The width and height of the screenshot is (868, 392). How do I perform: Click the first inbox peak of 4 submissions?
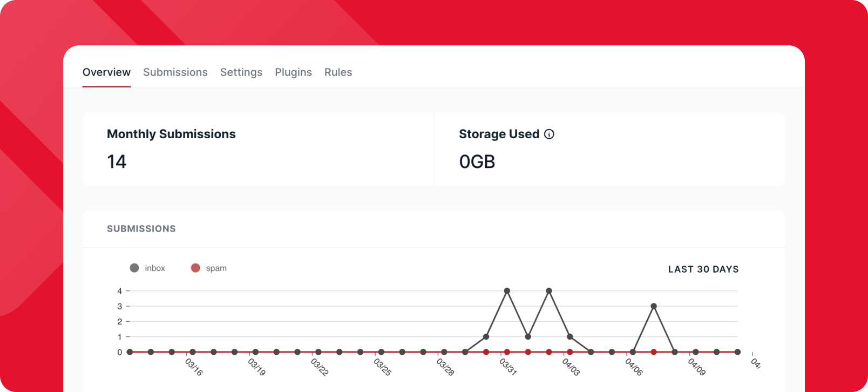click(507, 291)
